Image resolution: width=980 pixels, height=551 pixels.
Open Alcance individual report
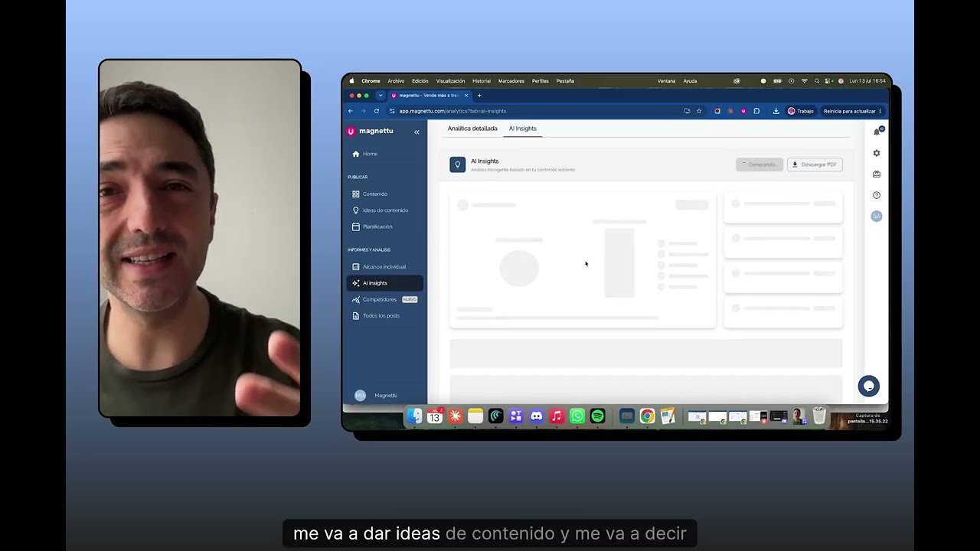[379, 267]
